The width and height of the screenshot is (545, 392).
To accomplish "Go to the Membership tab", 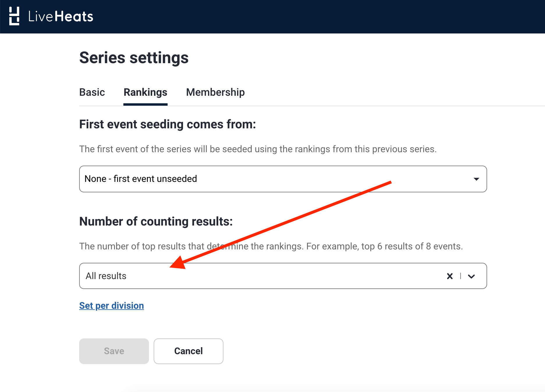I will pyautogui.click(x=215, y=92).
